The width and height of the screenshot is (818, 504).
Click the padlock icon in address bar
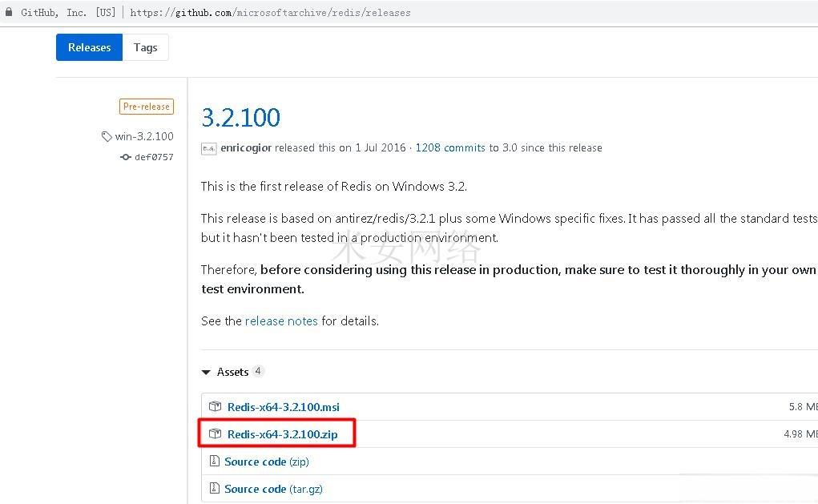8,12
